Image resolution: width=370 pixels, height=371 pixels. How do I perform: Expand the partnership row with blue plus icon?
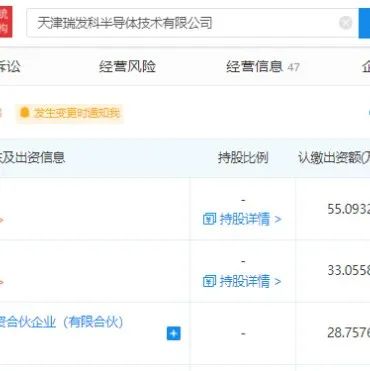[x=174, y=333]
